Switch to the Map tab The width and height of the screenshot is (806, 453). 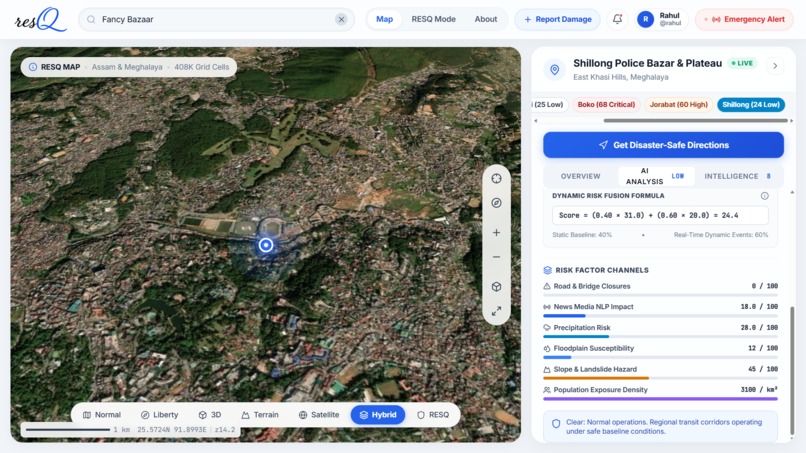384,20
